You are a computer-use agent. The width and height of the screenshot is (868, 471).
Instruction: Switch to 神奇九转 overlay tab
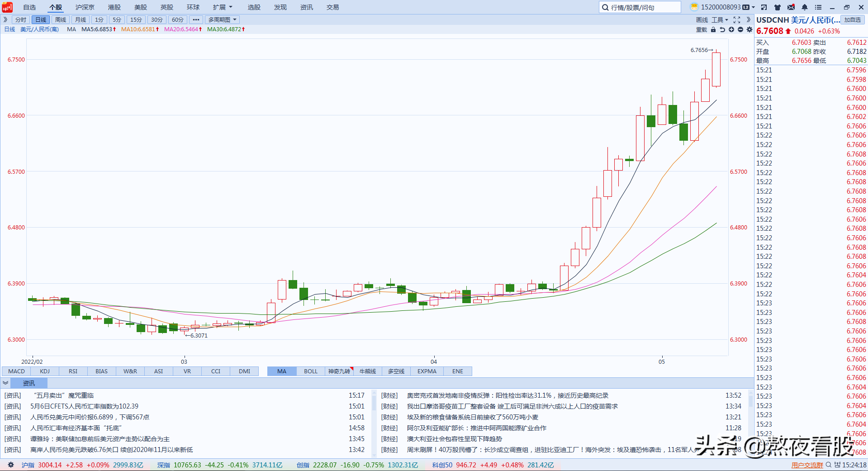339,371
